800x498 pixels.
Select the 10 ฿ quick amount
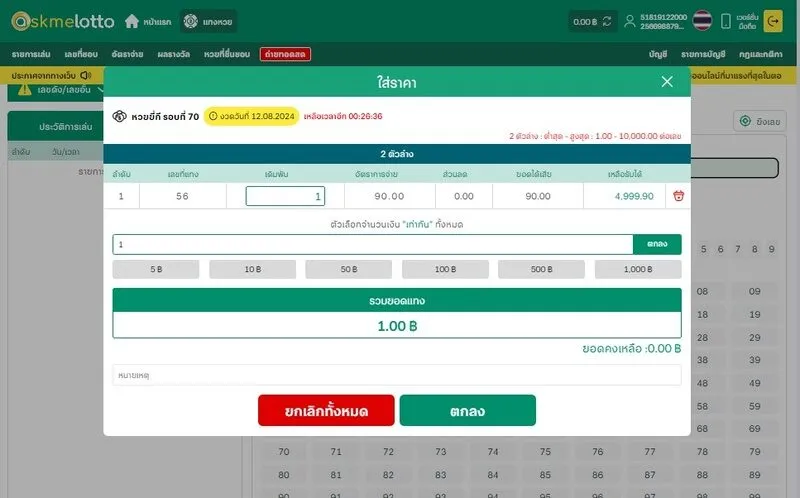253,269
